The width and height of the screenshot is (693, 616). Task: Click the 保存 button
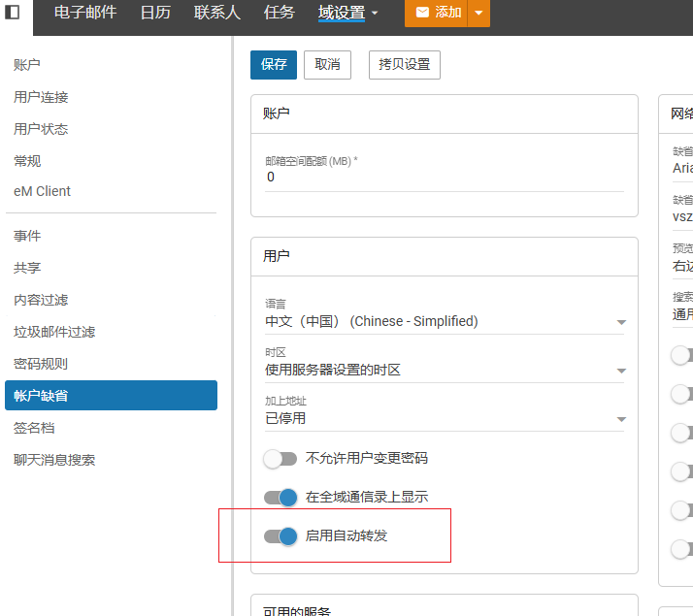pyautogui.click(x=274, y=65)
